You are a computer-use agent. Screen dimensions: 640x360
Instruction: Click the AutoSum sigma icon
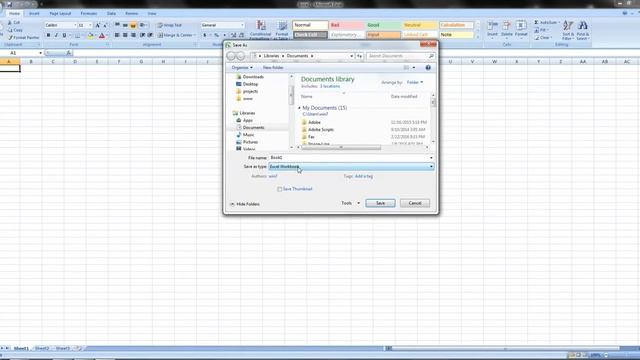(536, 22)
